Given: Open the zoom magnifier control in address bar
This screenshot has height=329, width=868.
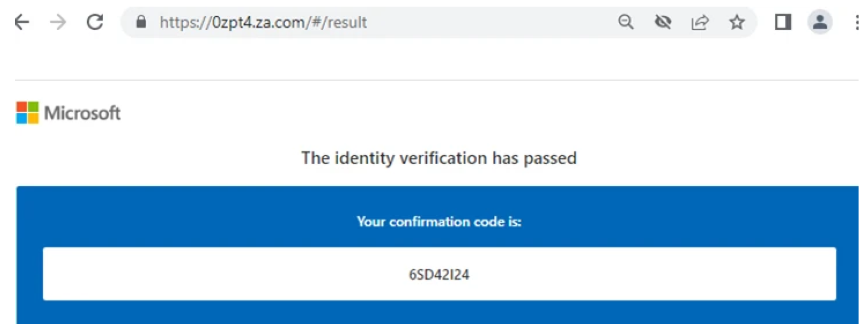Looking at the screenshot, I should [x=625, y=22].
